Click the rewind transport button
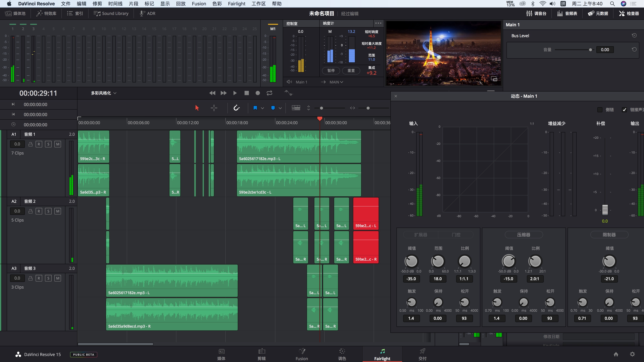The width and height of the screenshot is (644, 362). point(212,93)
